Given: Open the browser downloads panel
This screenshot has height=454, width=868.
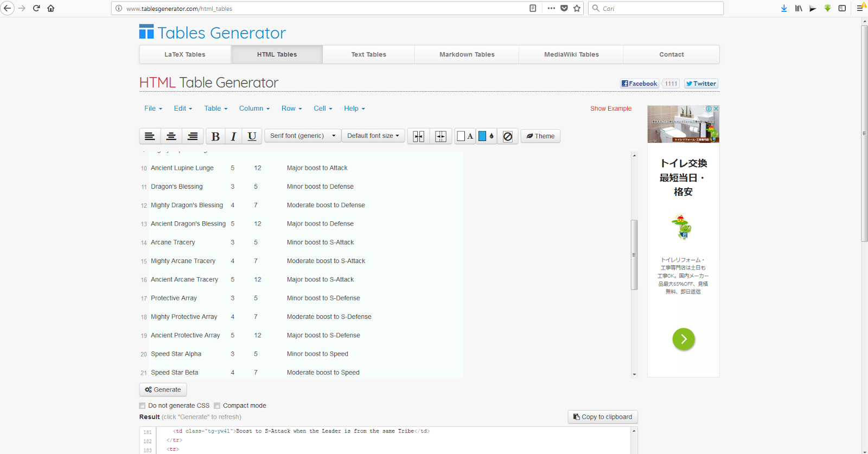Looking at the screenshot, I should click(x=784, y=8).
